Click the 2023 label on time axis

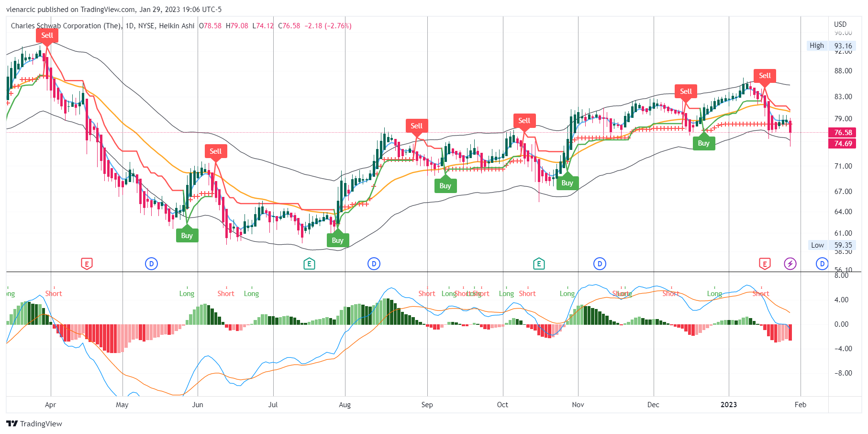729,405
